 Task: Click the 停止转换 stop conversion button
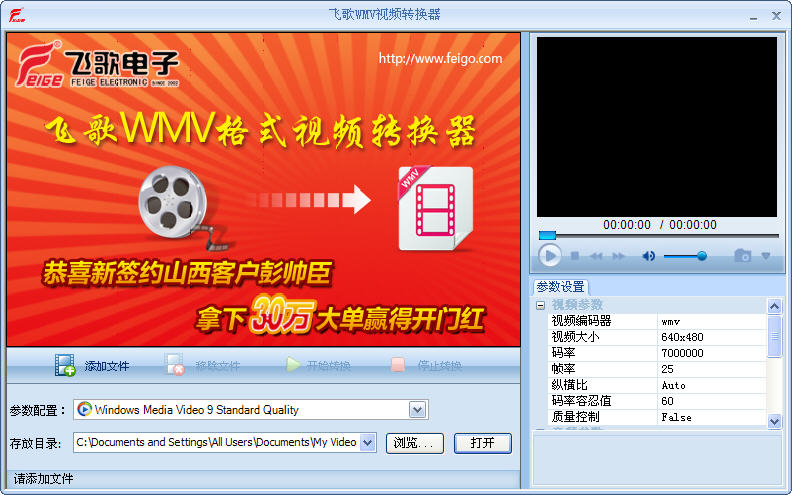[427, 365]
